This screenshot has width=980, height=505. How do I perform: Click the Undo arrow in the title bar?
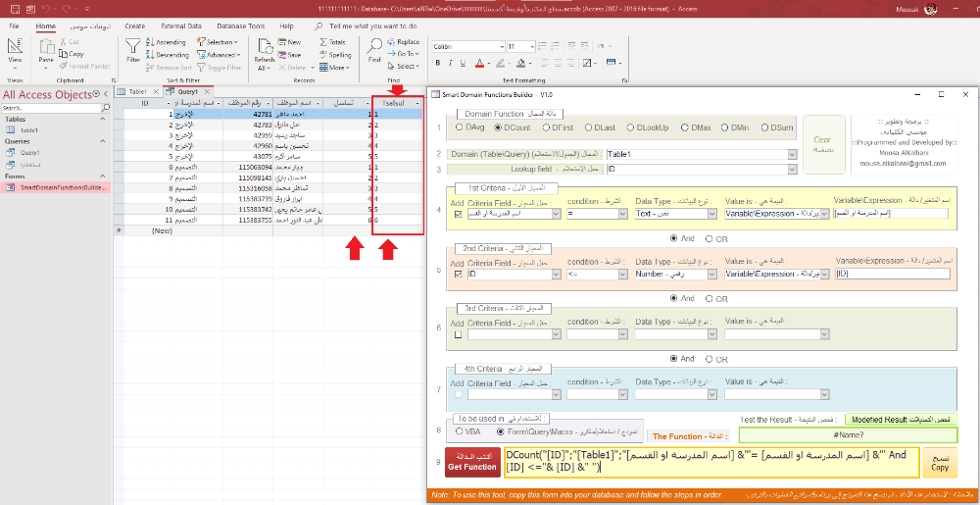click(48, 9)
